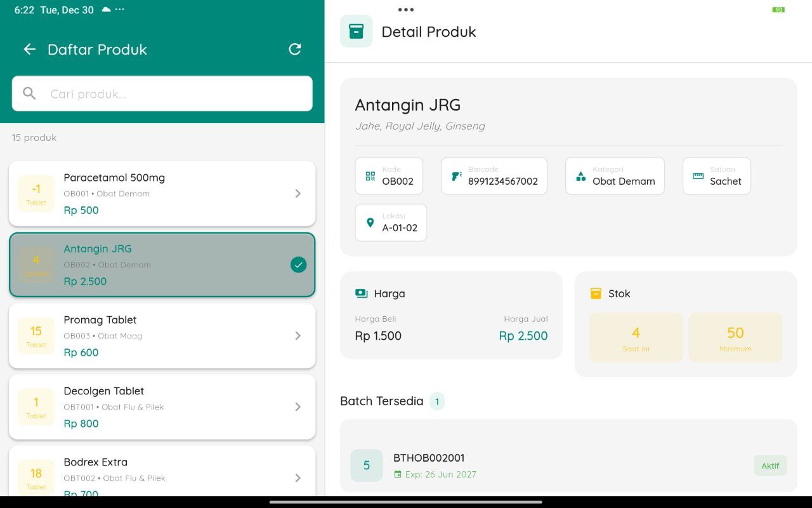Click the location pin on the Lokasi A-01-02 chip
This screenshot has width=812, height=508.
pyautogui.click(x=371, y=222)
